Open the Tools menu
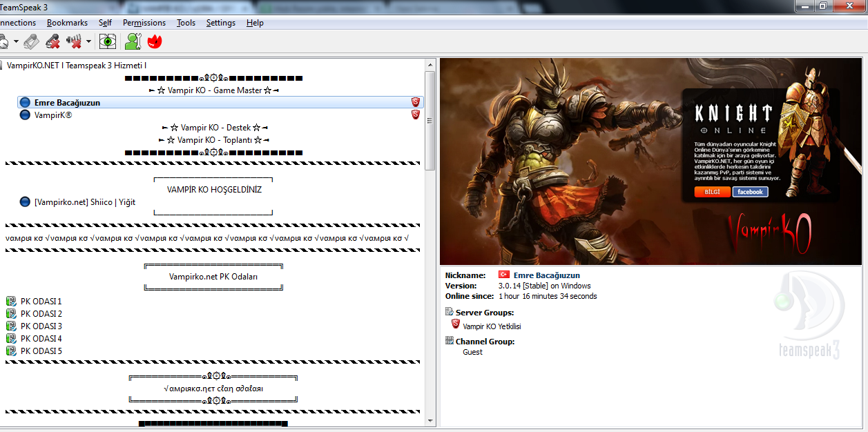The image size is (868, 432). tap(186, 23)
